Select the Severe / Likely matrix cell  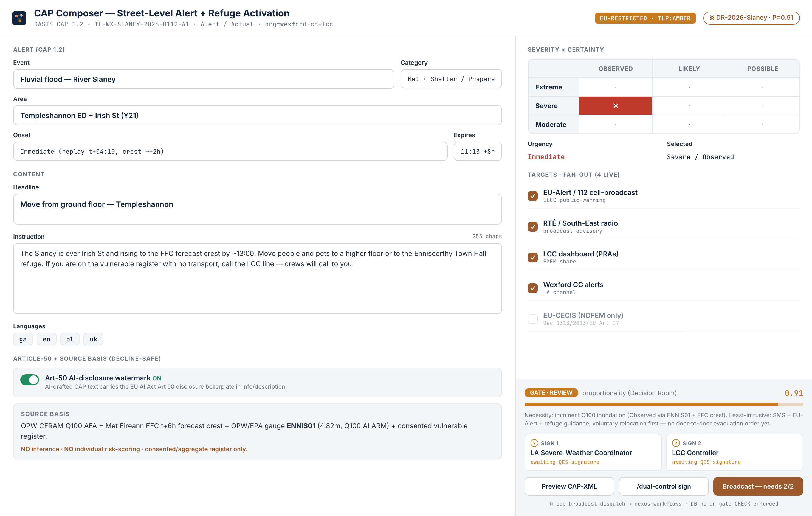(x=689, y=106)
